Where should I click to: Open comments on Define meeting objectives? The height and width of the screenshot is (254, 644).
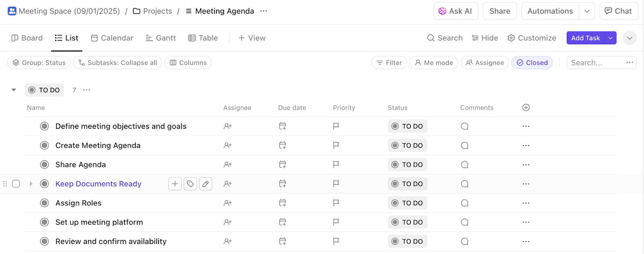[464, 126]
